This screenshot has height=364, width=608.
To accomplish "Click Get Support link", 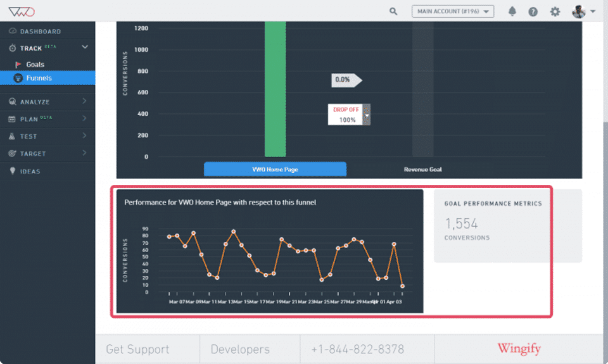I will 137,349.
